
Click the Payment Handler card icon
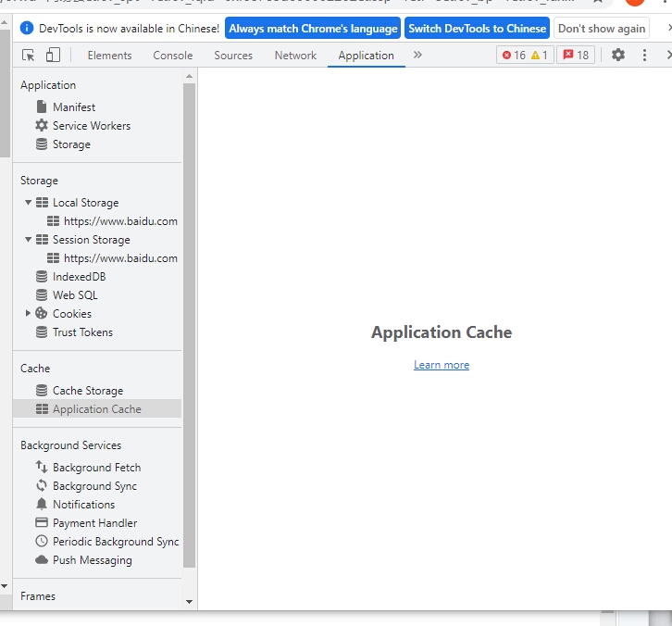click(42, 522)
